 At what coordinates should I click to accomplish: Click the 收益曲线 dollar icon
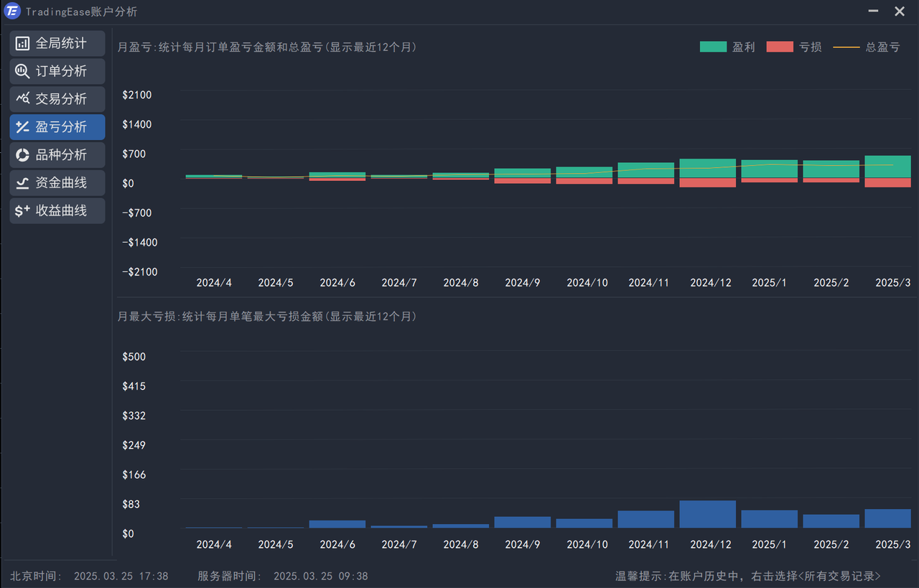(23, 211)
